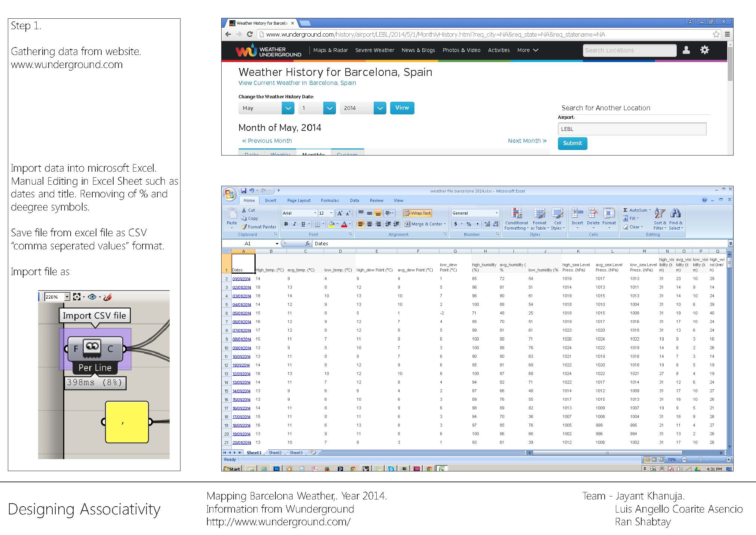This screenshot has height=535, width=756.
Task: Click the Excel Office button logo
Action: coord(229,194)
